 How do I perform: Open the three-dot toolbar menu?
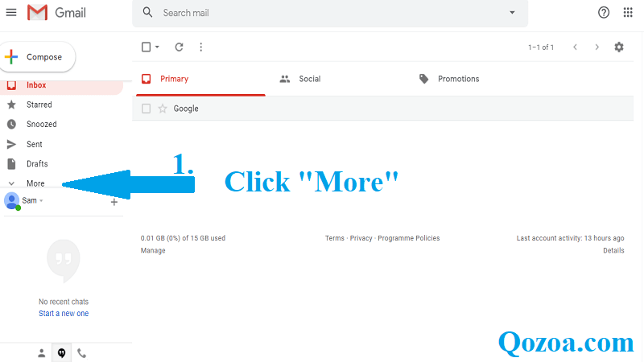coord(200,47)
